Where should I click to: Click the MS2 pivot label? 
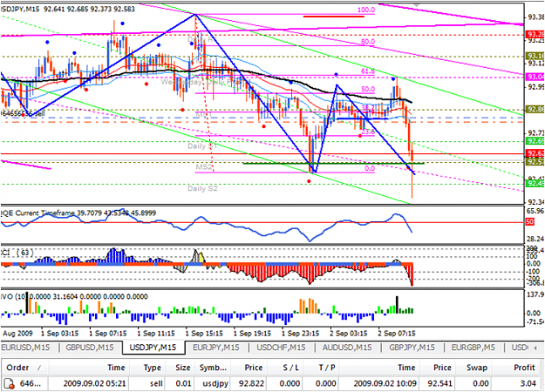point(203,167)
